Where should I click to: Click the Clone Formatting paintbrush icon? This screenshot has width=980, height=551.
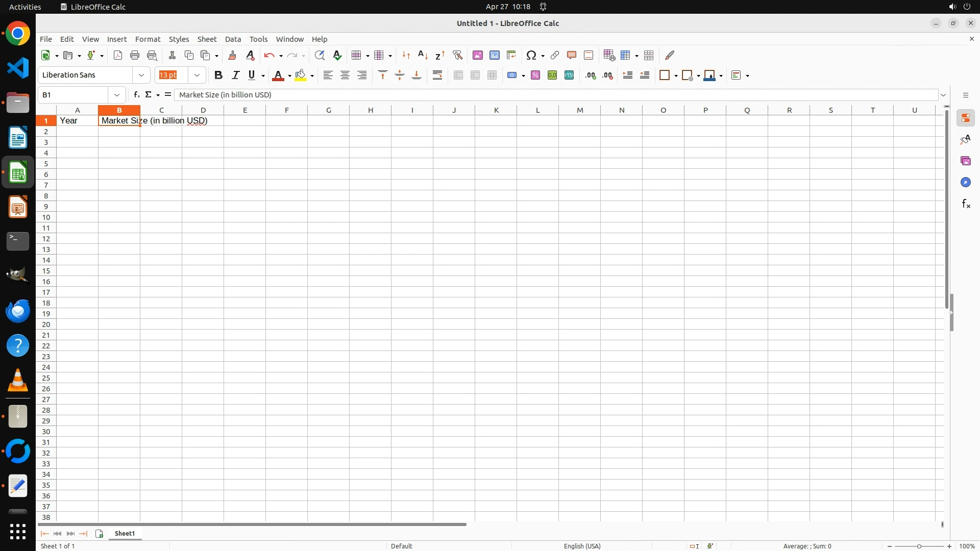click(232, 55)
